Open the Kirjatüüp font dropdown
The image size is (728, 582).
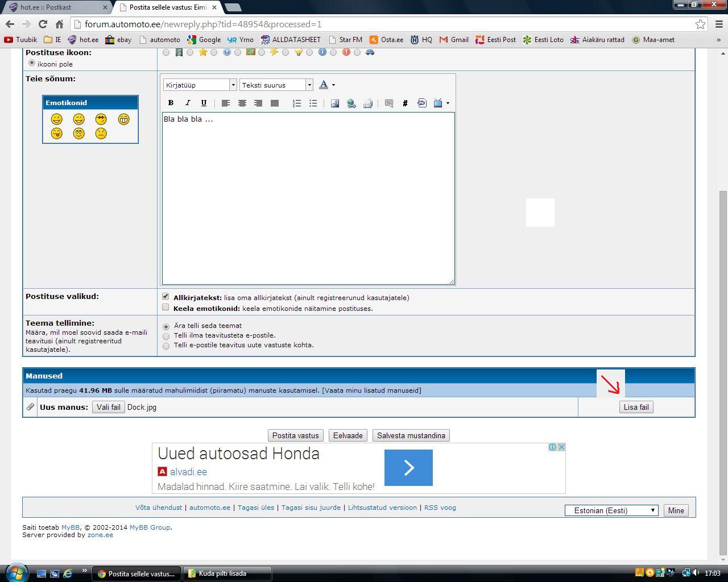(x=200, y=85)
